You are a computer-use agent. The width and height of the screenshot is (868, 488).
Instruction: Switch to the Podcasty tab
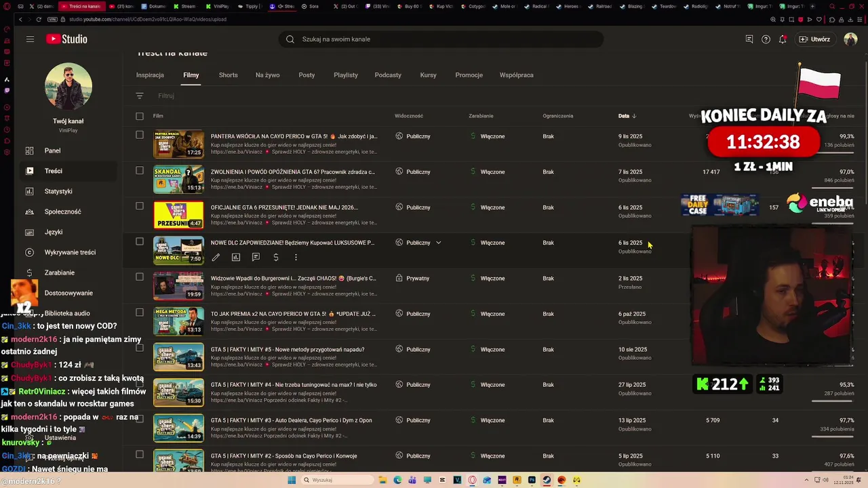[x=388, y=75]
